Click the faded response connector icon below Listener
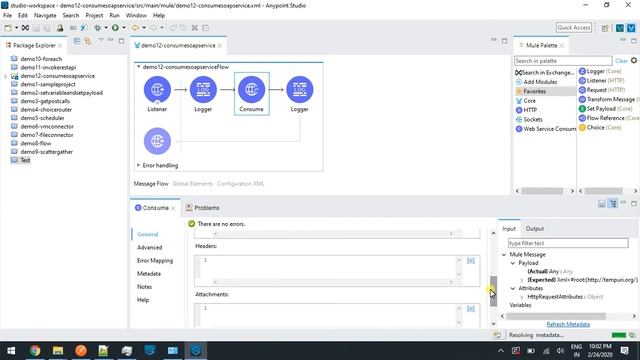This screenshot has width=640, height=360. (x=157, y=141)
